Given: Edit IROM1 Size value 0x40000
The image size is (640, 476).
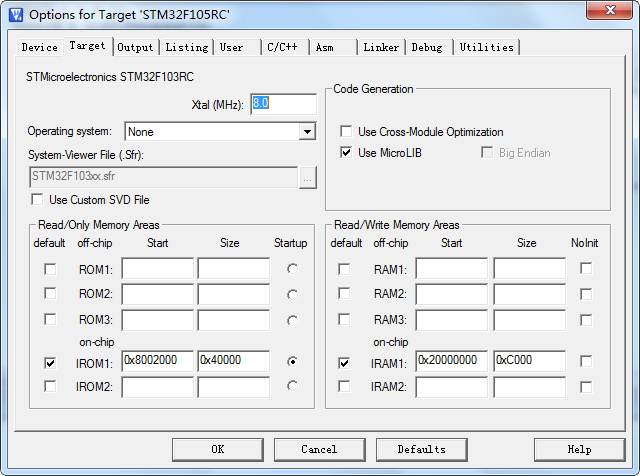Looking at the screenshot, I should (x=234, y=361).
